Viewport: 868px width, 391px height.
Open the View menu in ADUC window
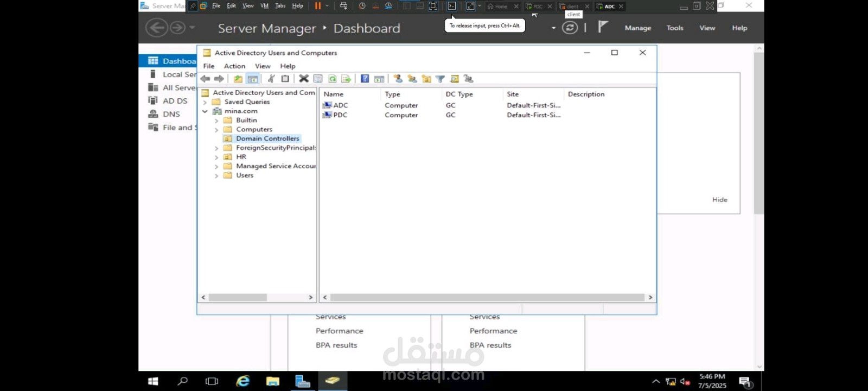click(x=263, y=66)
